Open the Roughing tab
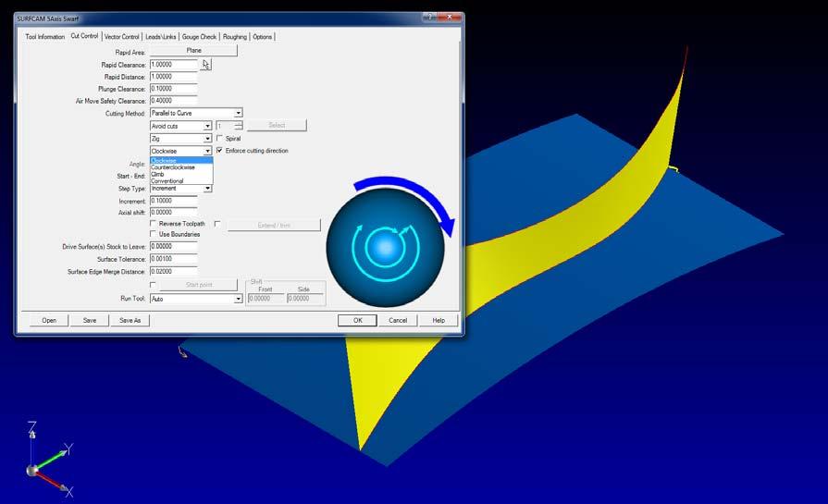The width and height of the screenshot is (828, 504). [x=234, y=36]
